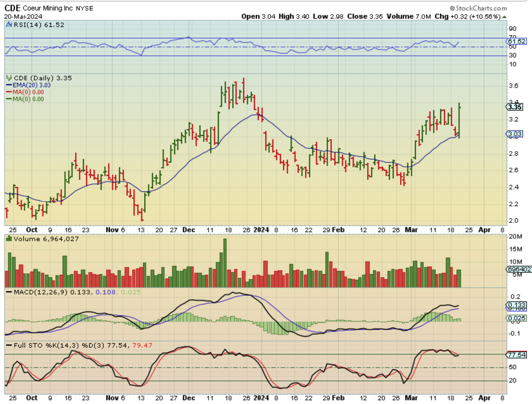Click the -0.1 label on MACD axis
The image size is (532, 404).
(x=514, y=334)
